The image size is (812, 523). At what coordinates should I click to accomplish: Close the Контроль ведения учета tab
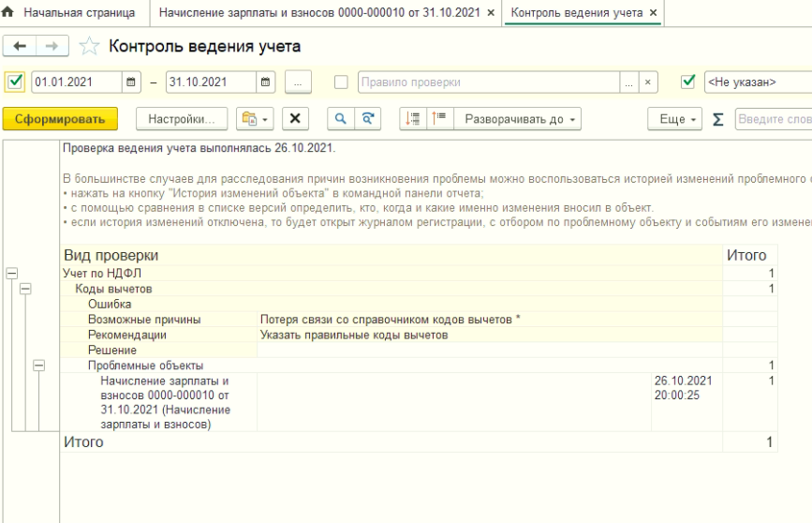[x=654, y=13]
